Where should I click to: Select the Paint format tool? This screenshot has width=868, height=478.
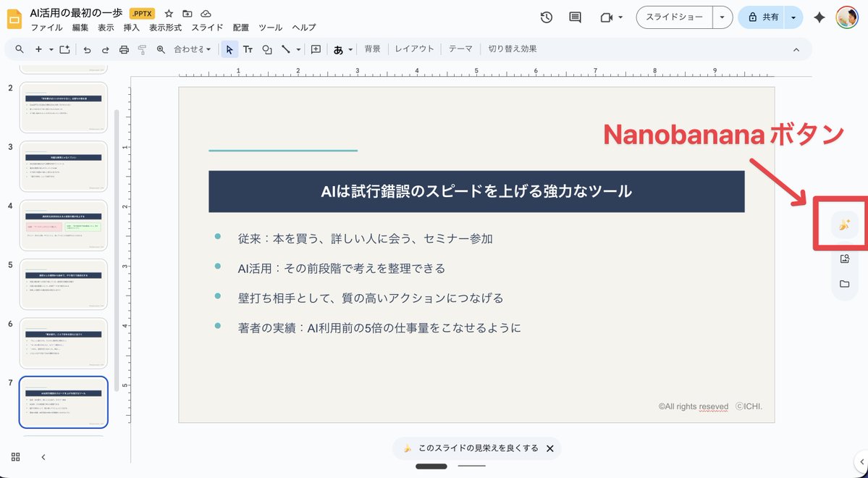coord(143,49)
